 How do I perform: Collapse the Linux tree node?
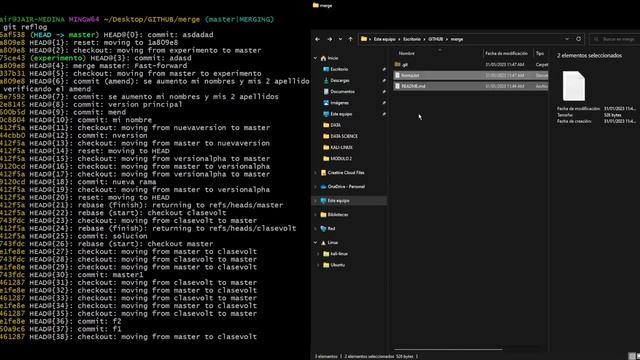(x=316, y=242)
